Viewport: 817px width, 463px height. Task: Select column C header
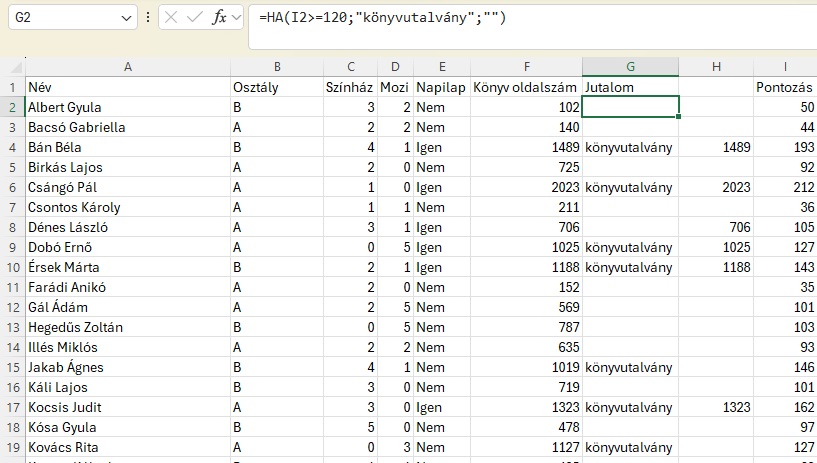[x=350, y=67]
